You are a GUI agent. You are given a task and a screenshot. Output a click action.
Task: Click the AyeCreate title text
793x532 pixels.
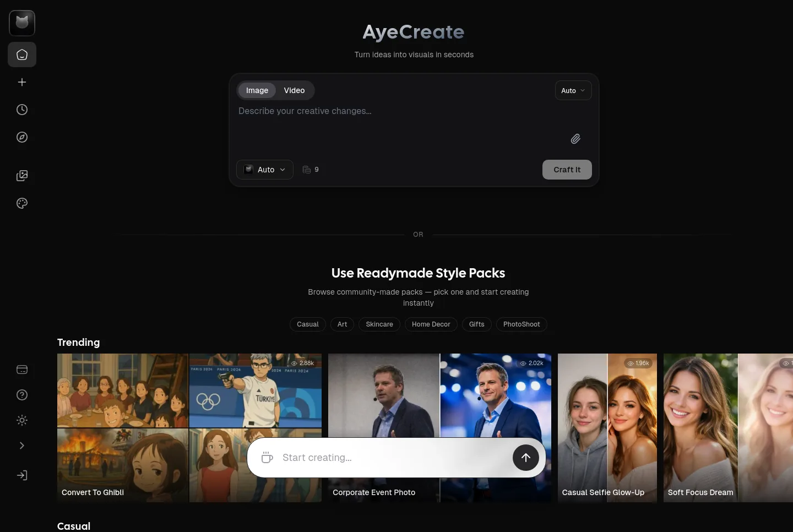click(x=414, y=32)
